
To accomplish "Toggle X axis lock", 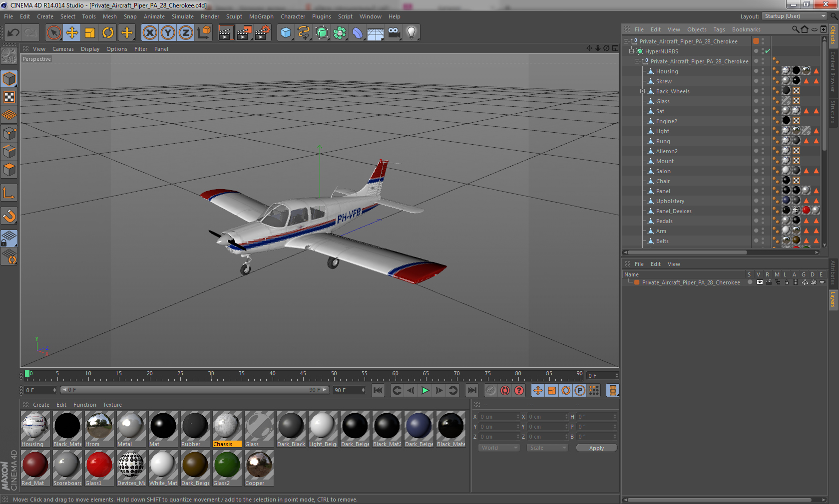I will (149, 33).
